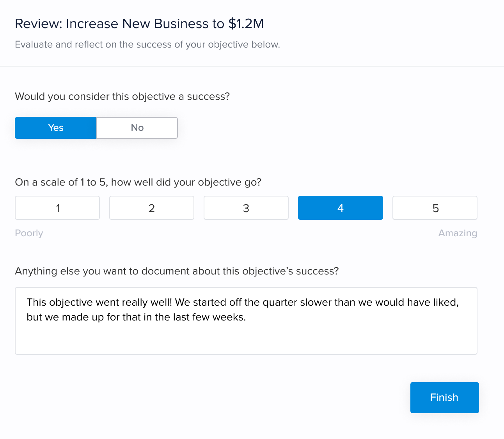Image resolution: width=504 pixels, height=439 pixels.
Task: Click the 'Would you consider this objective' question
Action: point(122,96)
